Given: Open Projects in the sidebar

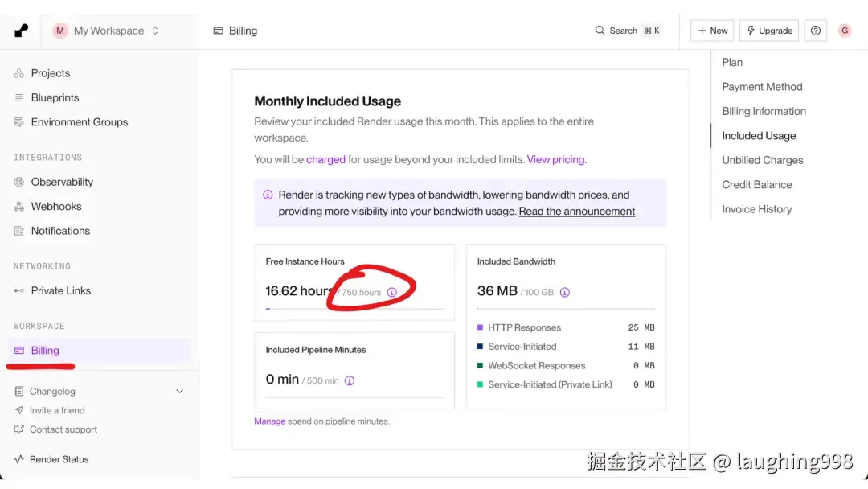Looking at the screenshot, I should (51, 73).
